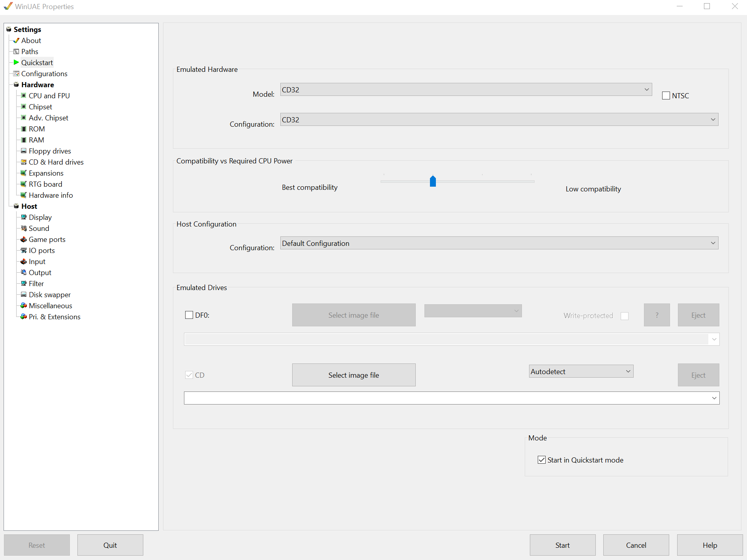Viewport: 747px width, 560px height.
Task: Click the compatibility slider thumb
Action: pos(433,181)
